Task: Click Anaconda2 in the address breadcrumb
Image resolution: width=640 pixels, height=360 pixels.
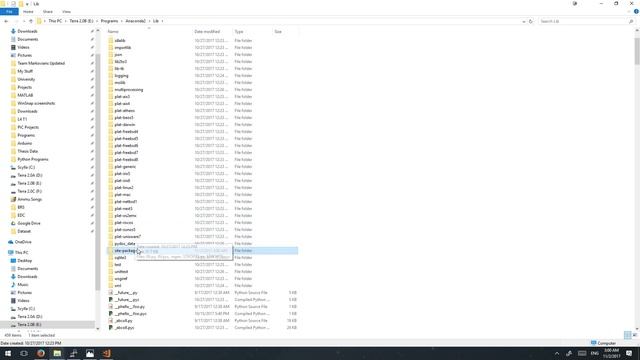Action: pos(136,21)
